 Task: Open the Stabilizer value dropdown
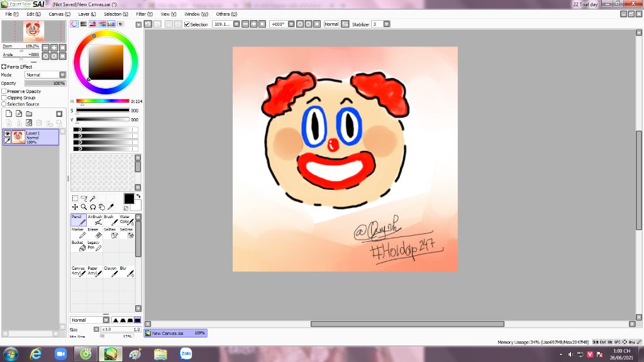coord(386,24)
